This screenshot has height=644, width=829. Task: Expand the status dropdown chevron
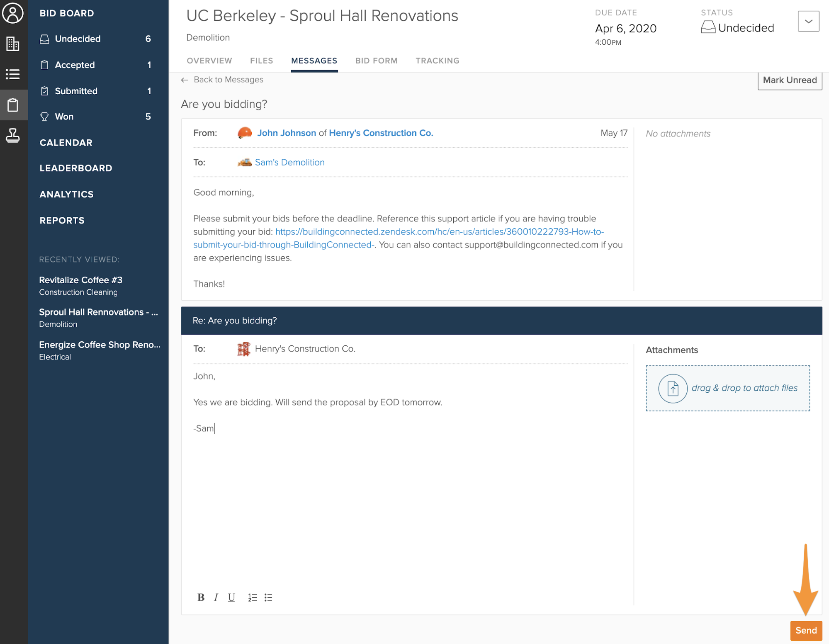[808, 21]
